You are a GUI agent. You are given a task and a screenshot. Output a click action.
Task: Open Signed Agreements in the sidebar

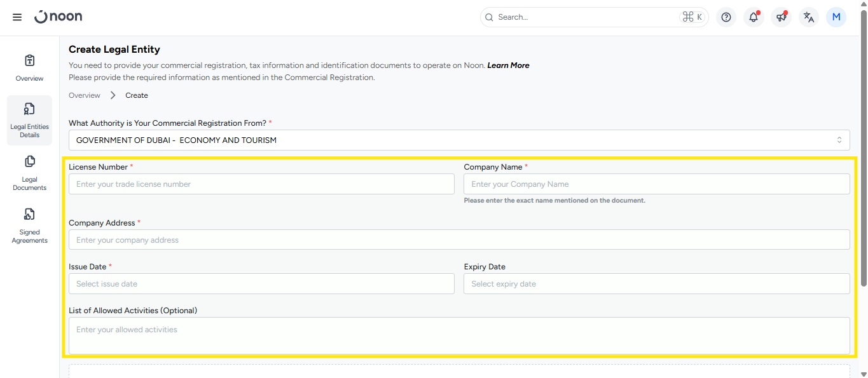coord(29,226)
